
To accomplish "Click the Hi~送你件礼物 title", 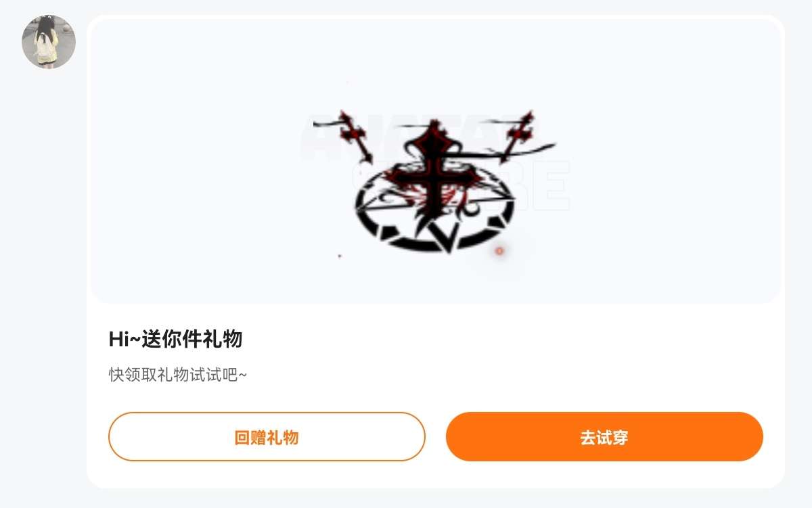I will coord(175,339).
